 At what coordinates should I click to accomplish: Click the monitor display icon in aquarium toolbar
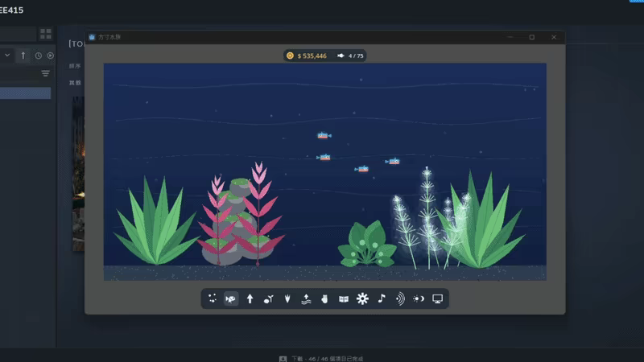point(437,298)
